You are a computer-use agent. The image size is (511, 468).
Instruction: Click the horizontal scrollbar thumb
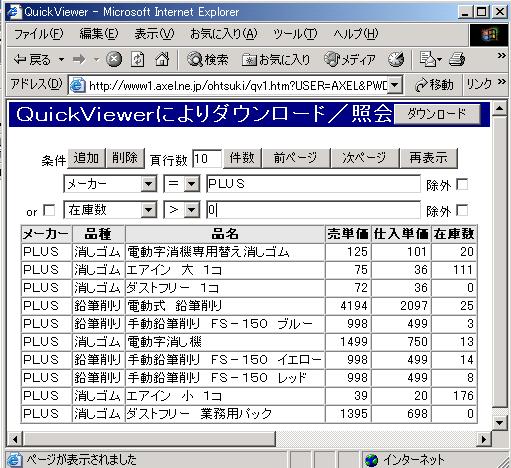pyautogui.click(x=149, y=439)
